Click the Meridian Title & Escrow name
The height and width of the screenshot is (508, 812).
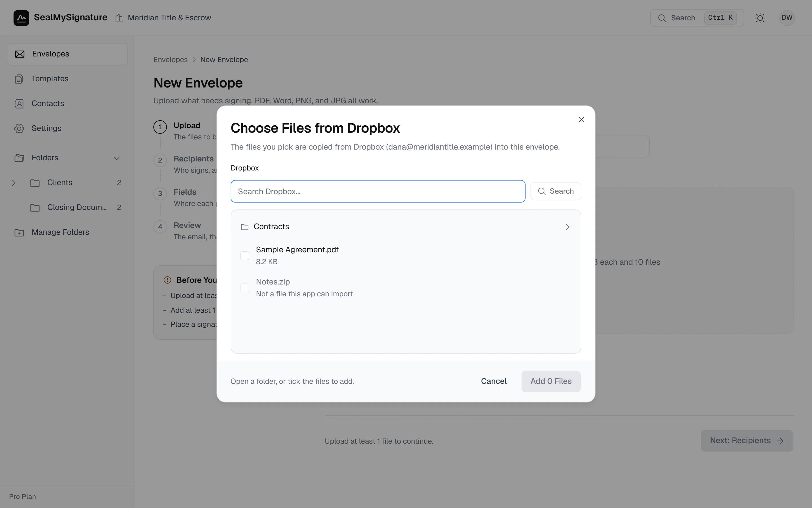coord(169,18)
